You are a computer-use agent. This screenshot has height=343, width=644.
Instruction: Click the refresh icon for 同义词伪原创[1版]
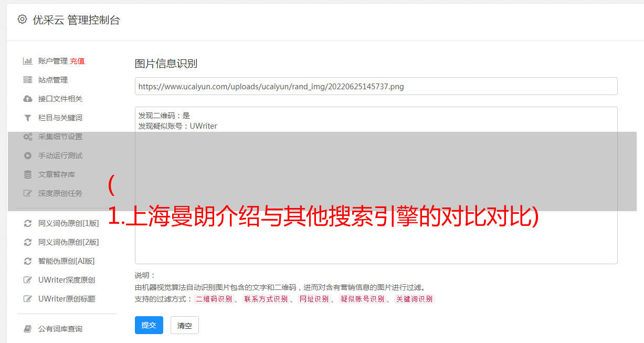tap(28, 223)
